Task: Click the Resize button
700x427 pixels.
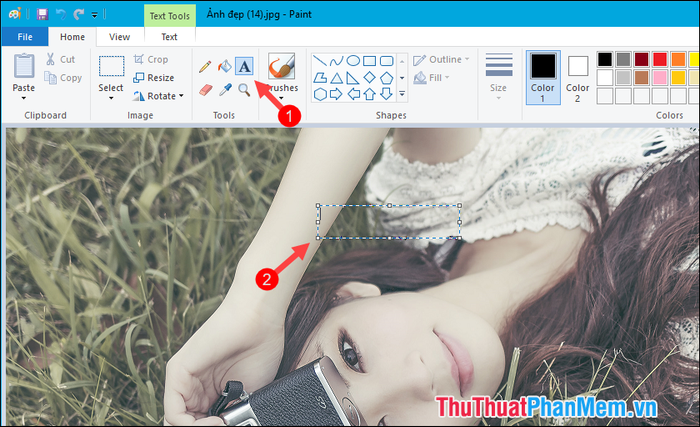Action: coord(154,78)
